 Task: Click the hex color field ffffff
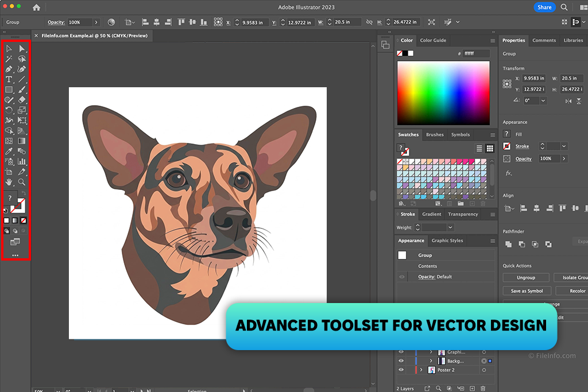tap(476, 53)
